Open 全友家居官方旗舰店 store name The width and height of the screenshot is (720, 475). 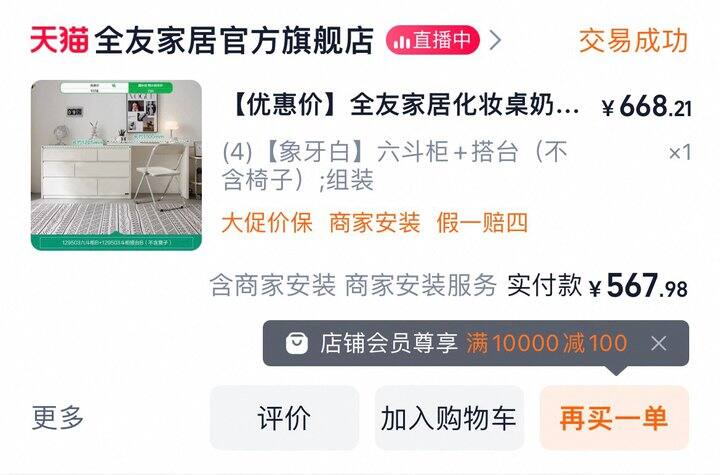pos(234,40)
